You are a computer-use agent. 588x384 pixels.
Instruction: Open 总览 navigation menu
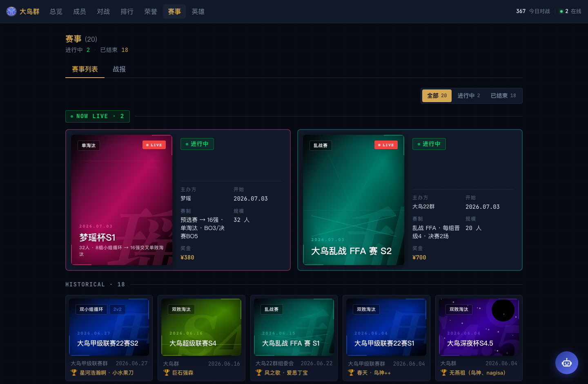pos(56,11)
